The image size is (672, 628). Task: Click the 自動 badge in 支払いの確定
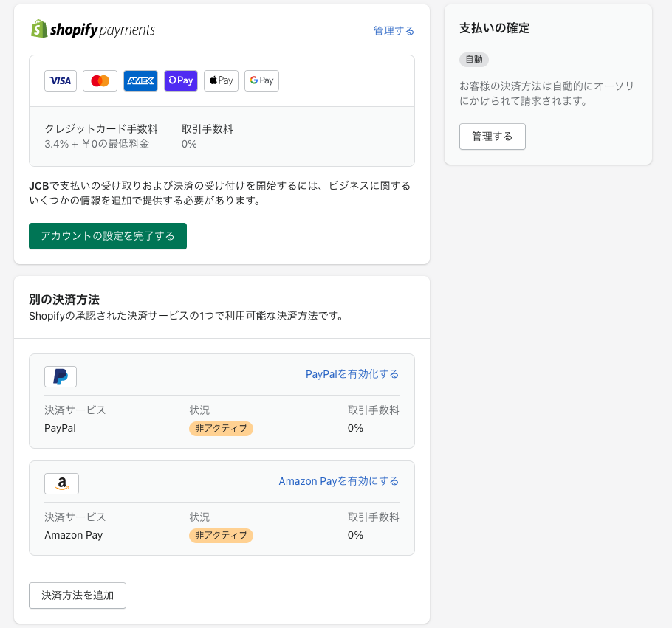point(474,59)
